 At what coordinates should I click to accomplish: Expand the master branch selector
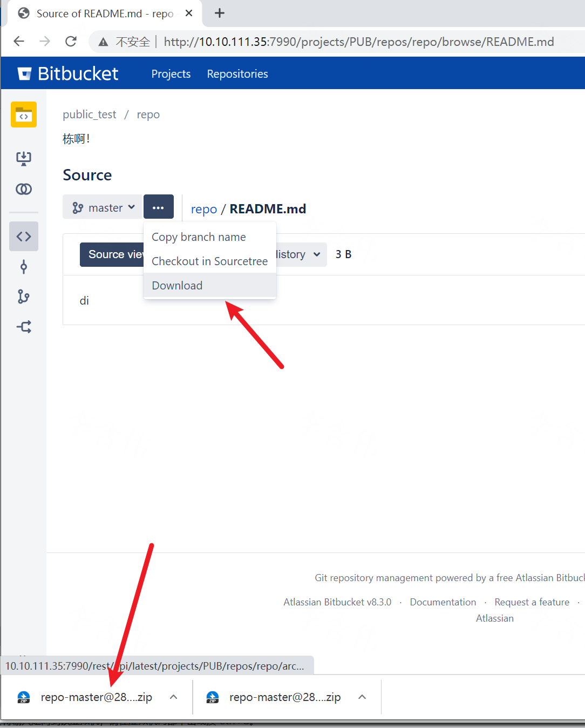[x=103, y=207]
